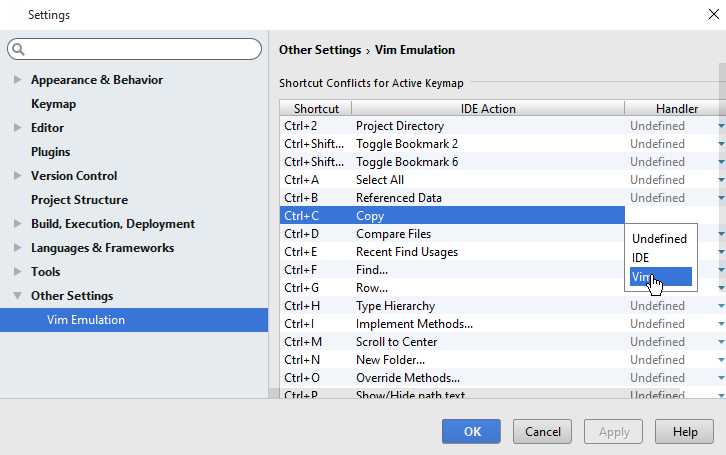The image size is (726, 455).
Task: Expand the Appearance & Behavior section
Action: click(x=17, y=80)
